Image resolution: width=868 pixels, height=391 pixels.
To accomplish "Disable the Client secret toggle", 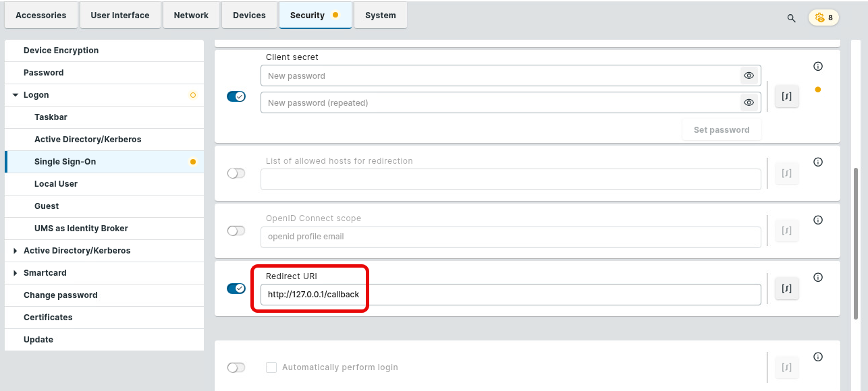I will (x=236, y=96).
